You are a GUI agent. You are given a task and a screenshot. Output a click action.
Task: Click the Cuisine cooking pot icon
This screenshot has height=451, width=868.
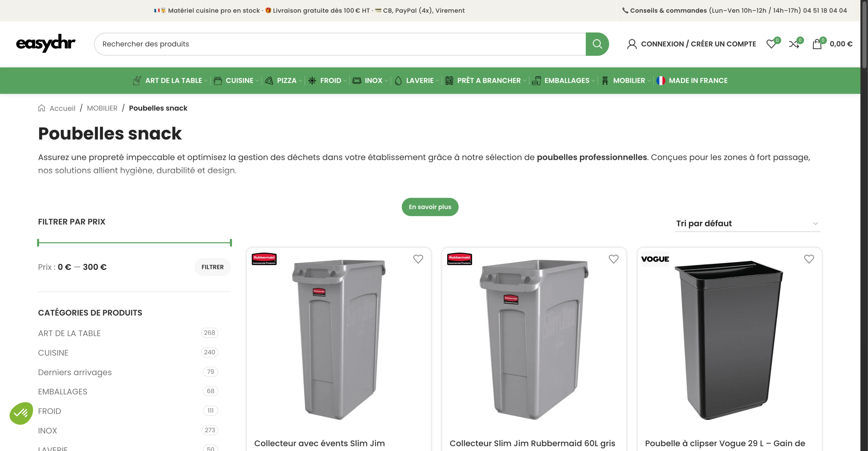pyautogui.click(x=218, y=81)
